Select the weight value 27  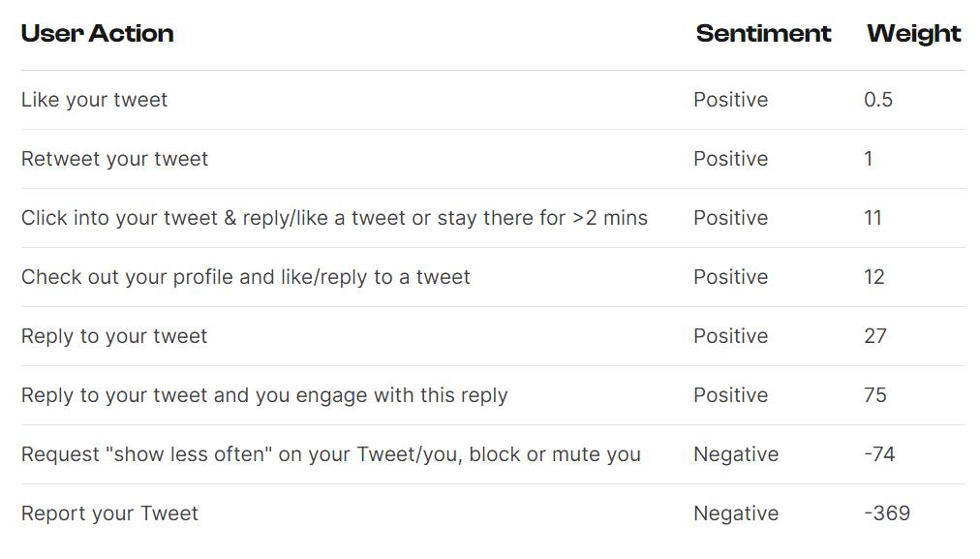tap(875, 336)
